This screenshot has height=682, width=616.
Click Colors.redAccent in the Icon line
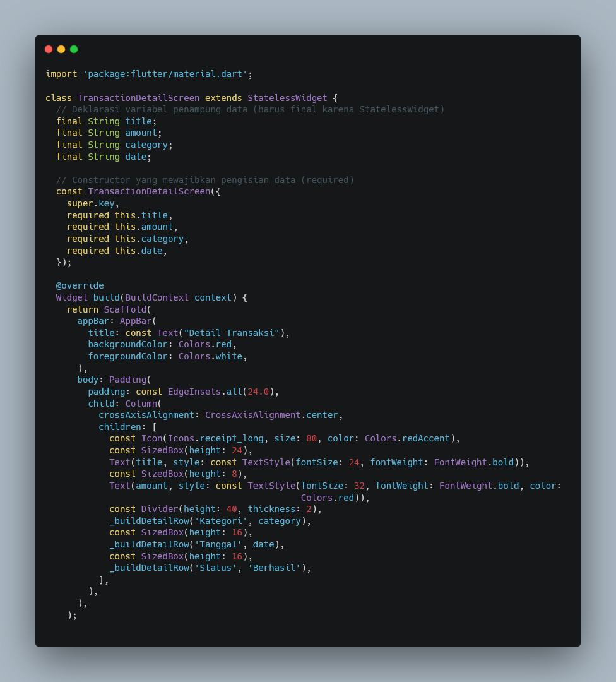tap(407, 438)
